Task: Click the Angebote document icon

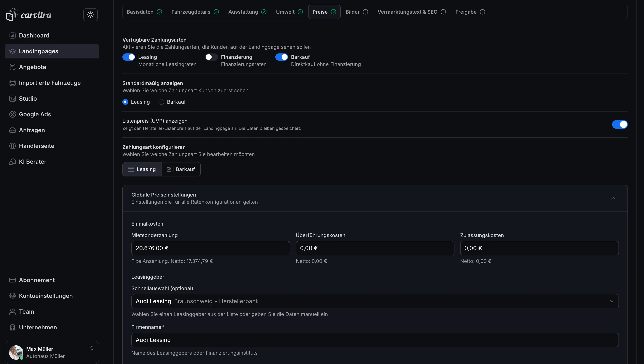Action: (x=13, y=67)
